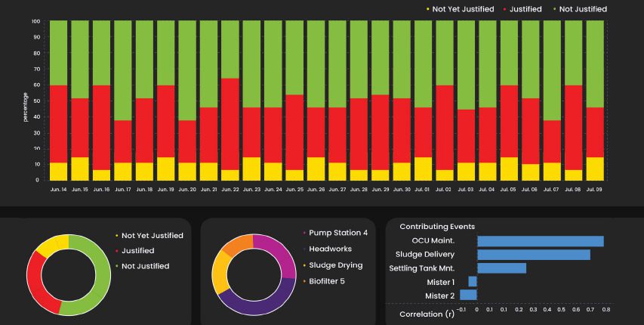Screen dimensions: 644x325
Task: Click the OCU Maint. correlation bar
Action: [540, 241]
